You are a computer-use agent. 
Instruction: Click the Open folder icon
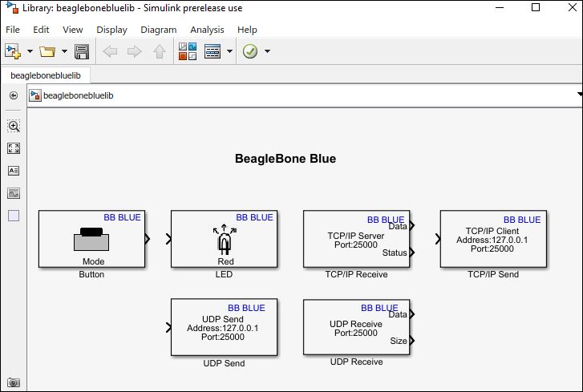47,51
